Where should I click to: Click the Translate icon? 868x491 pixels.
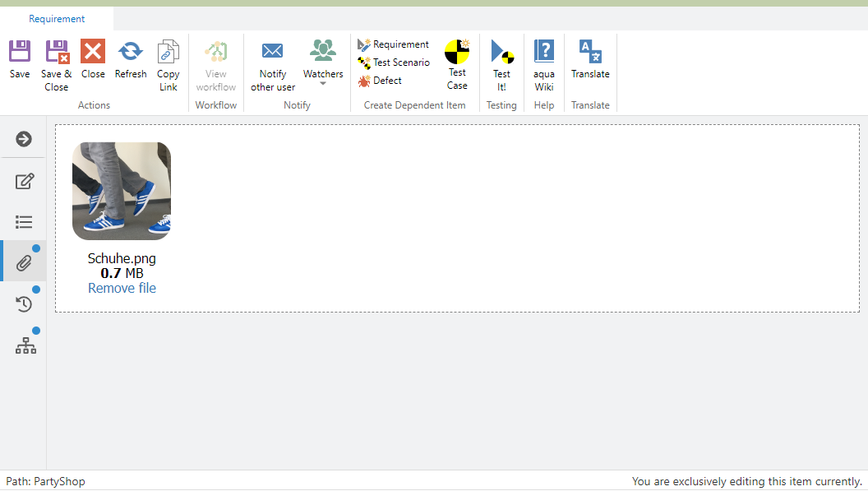pos(590,53)
